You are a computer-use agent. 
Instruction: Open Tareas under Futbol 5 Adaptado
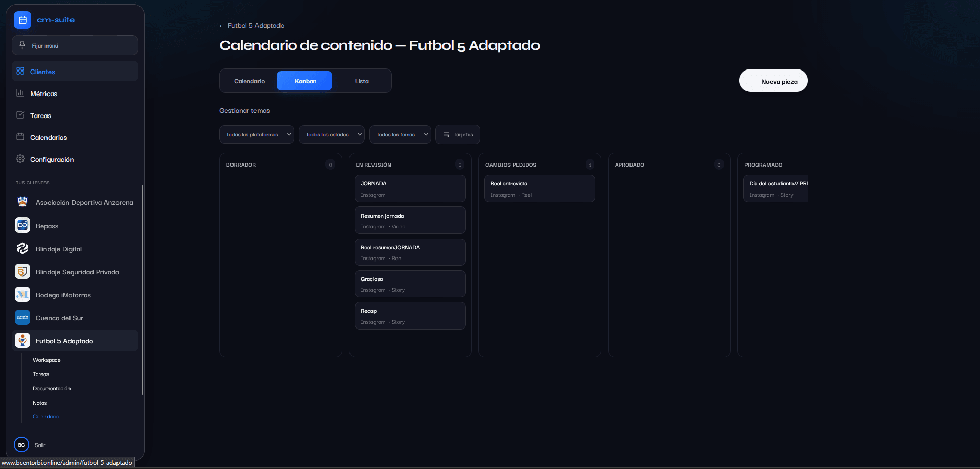point(41,374)
